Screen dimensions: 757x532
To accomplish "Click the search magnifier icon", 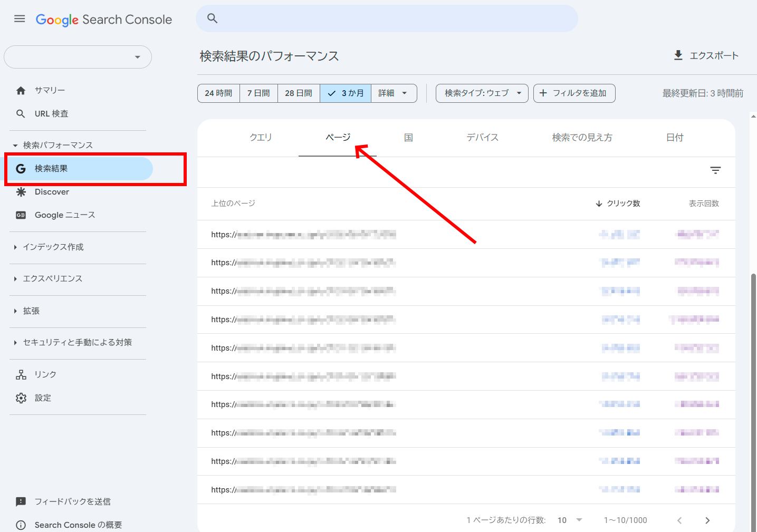I will [x=212, y=18].
